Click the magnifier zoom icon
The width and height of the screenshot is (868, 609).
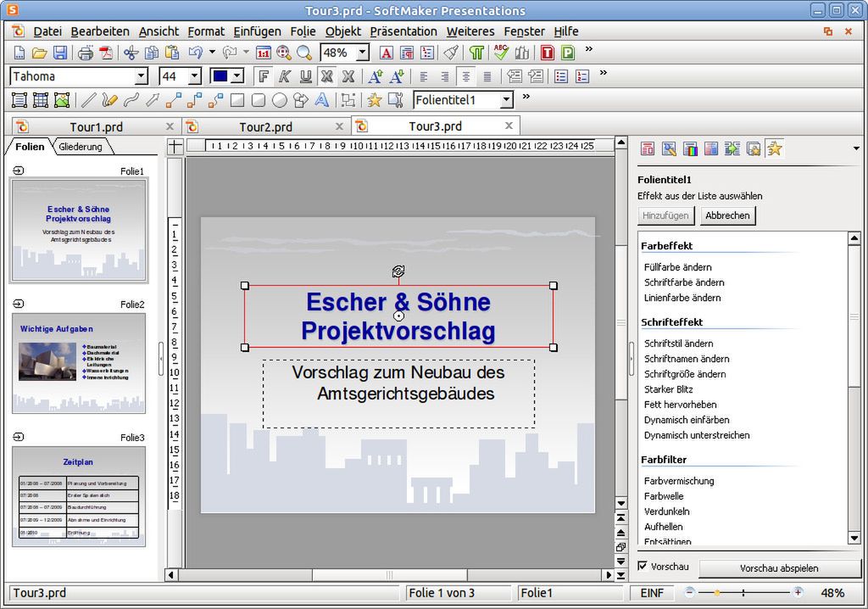tap(304, 53)
